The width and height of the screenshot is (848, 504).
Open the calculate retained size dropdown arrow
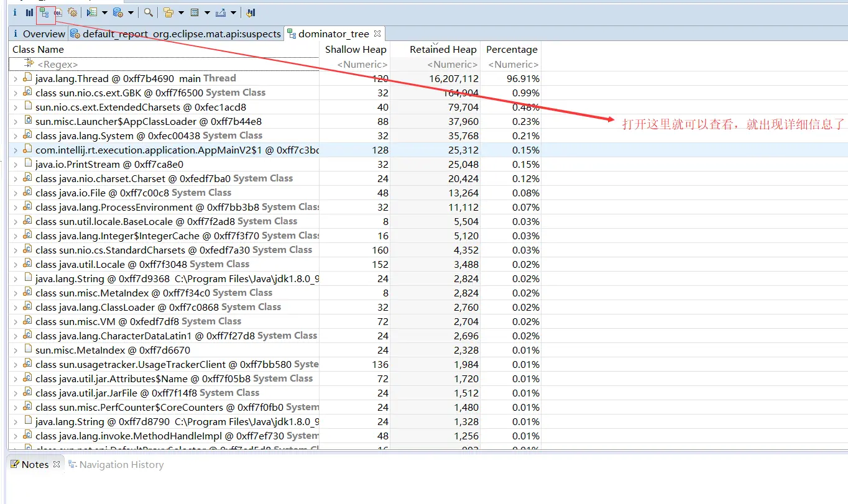(x=207, y=12)
